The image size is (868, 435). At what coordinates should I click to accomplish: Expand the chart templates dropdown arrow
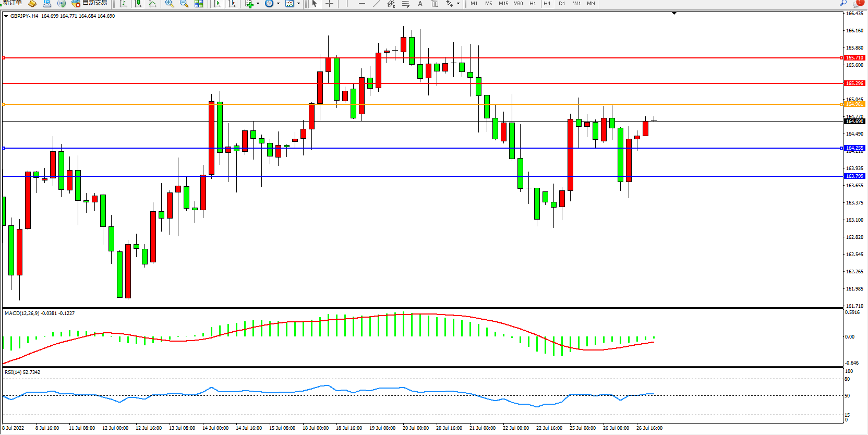point(298,4)
